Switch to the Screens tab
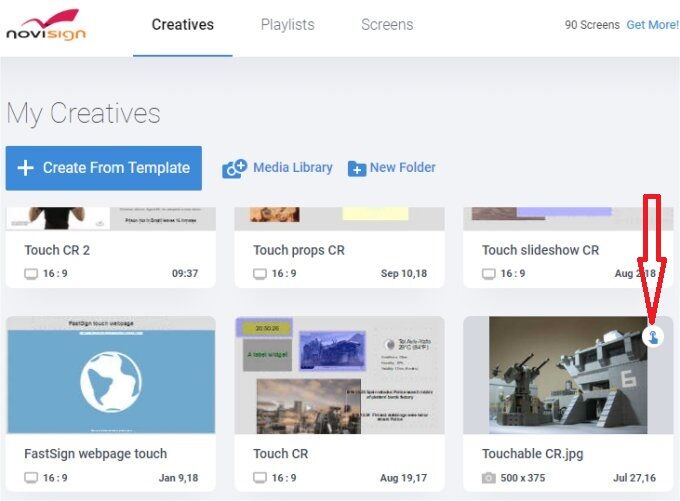Image resolution: width=680 pixels, height=501 pixels. (x=387, y=25)
